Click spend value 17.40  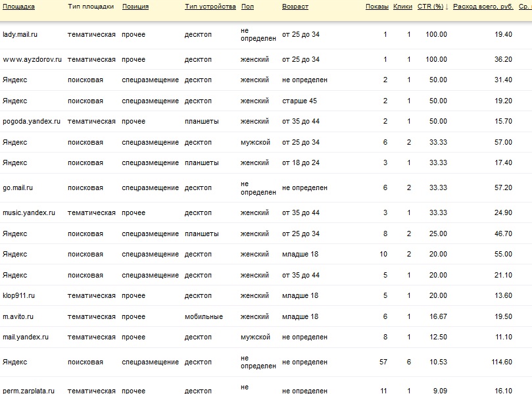coord(503,162)
